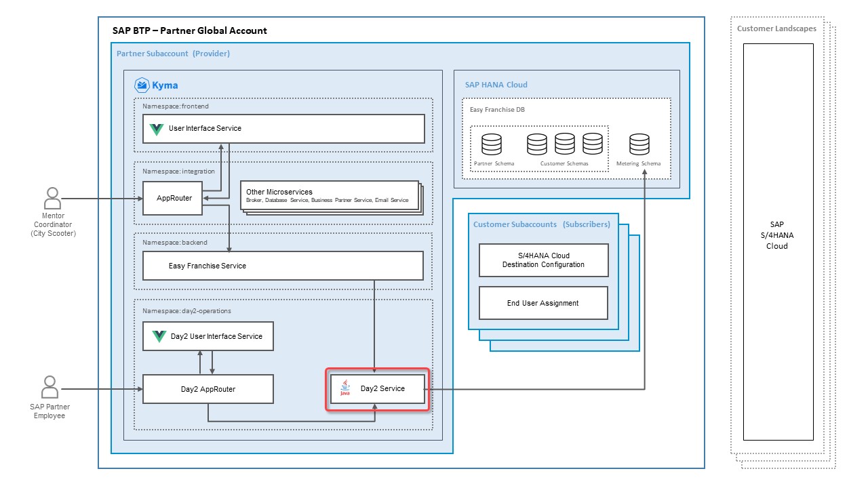Click the last Customer Schemas database icon

click(593, 144)
